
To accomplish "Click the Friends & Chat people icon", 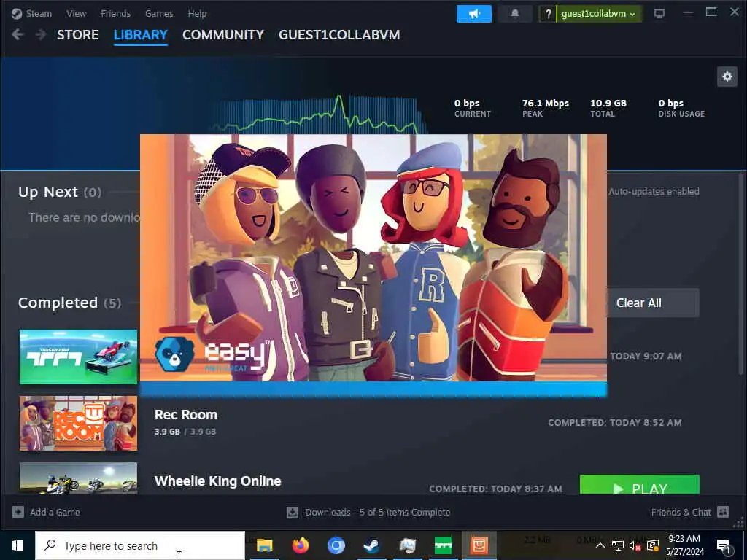I will [723, 512].
